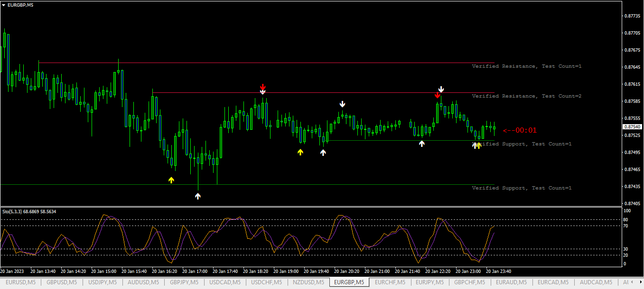Click the white up arrow near the 19:40 candle

[x=323, y=153]
